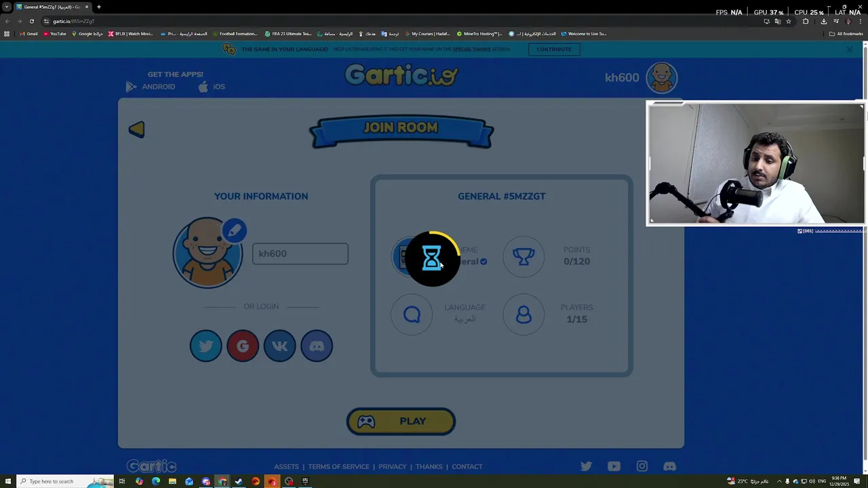Click the large avatar picture
Image resolution: width=868 pixels, height=488 pixels.
point(208,253)
